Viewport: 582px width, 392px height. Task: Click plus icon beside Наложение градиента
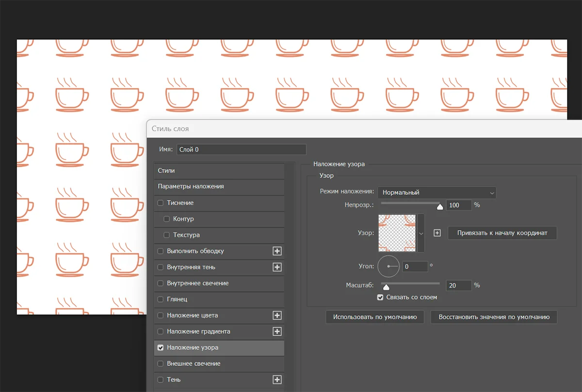click(277, 331)
